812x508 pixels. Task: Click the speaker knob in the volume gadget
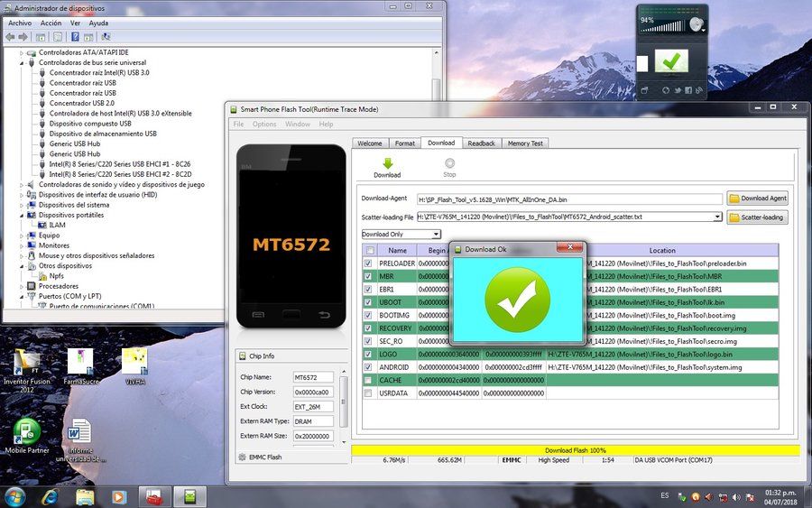tap(697, 24)
